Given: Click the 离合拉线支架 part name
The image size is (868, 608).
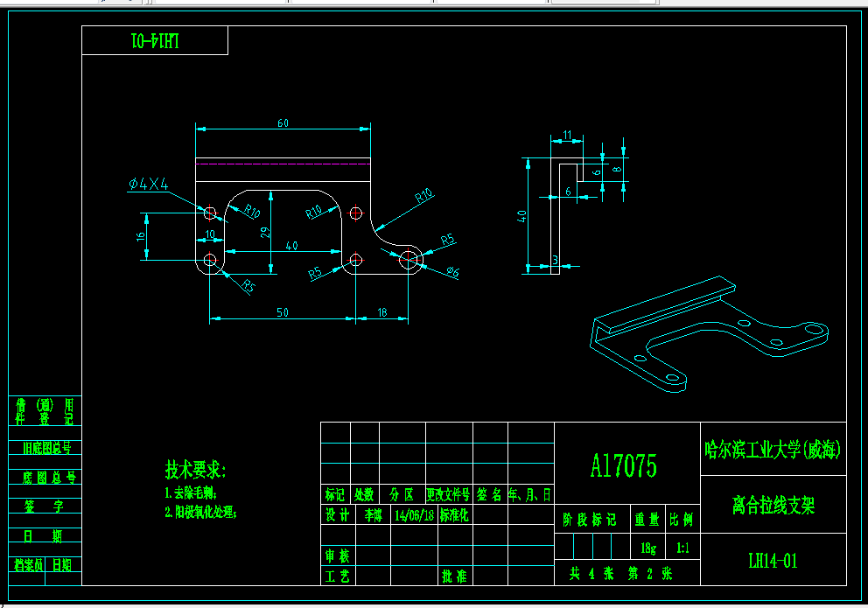Looking at the screenshot, I should [773, 505].
